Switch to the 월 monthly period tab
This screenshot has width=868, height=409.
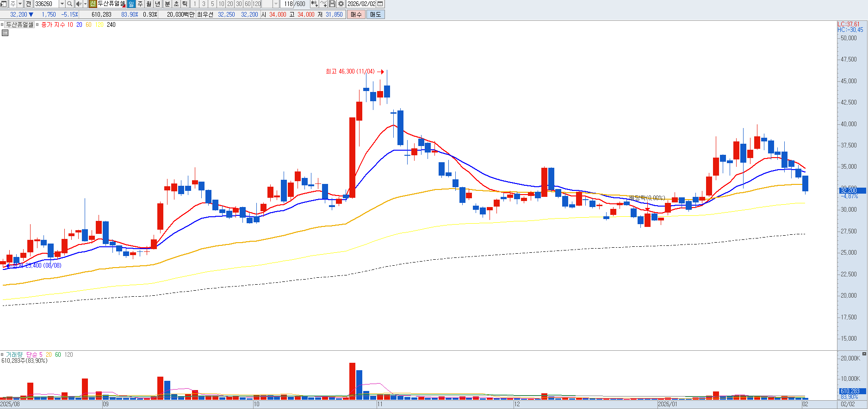(149, 4)
